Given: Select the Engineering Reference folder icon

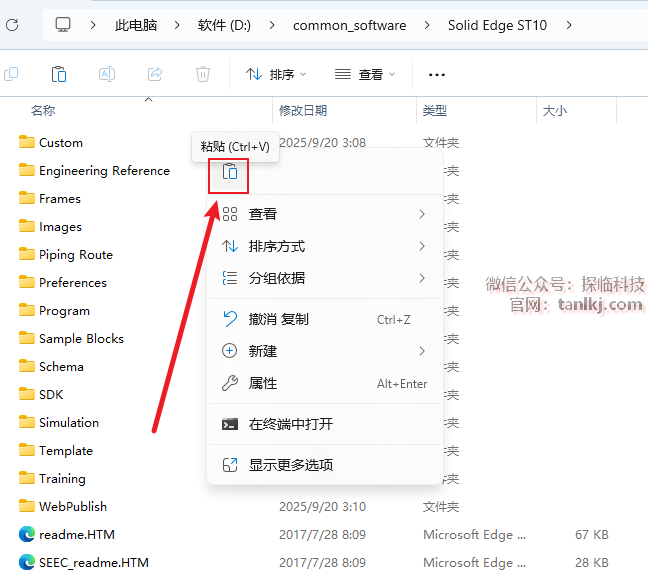Looking at the screenshot, I should click(27, 170).
